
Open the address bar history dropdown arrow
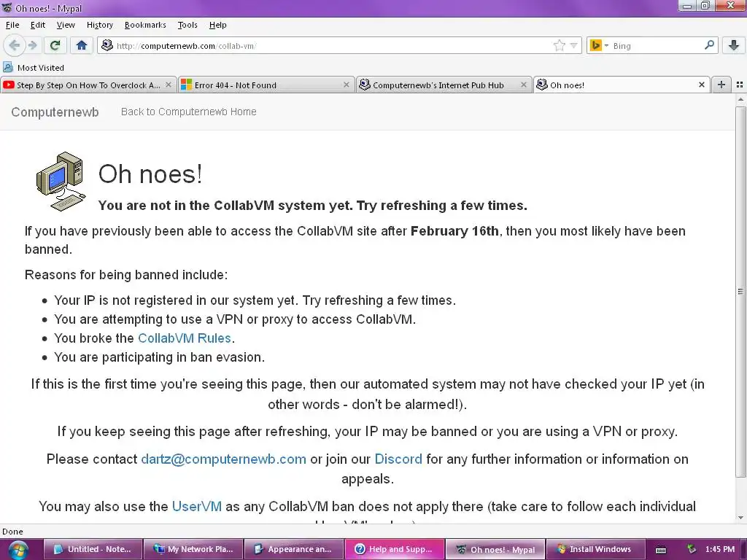click(x=573, y=46)
